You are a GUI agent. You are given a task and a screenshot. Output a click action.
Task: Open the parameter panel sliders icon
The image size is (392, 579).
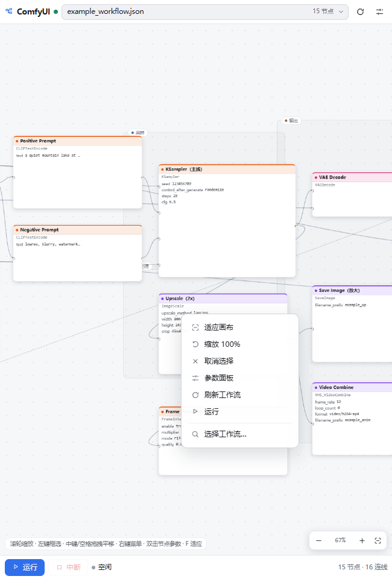379,12
